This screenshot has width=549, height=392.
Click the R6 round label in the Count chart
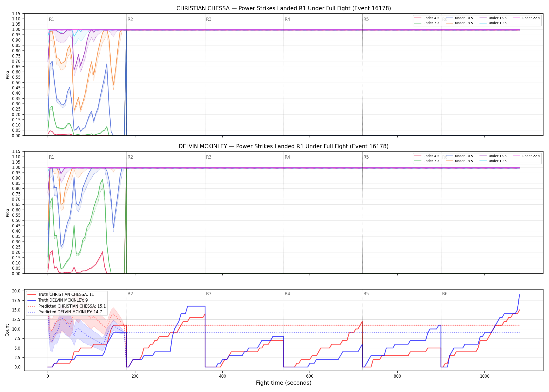tap(445, 294)
